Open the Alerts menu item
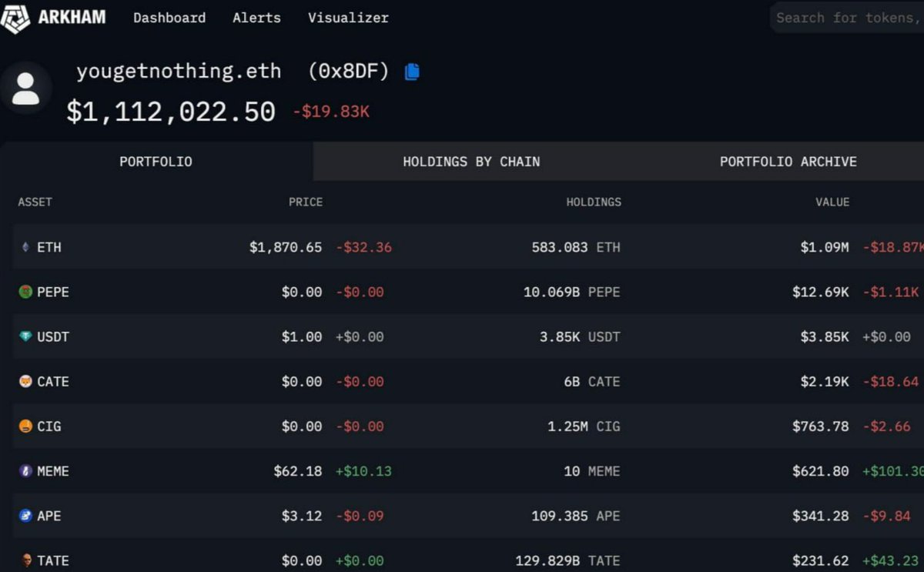This screenshot has height=572, width=924. click(256, 17)
